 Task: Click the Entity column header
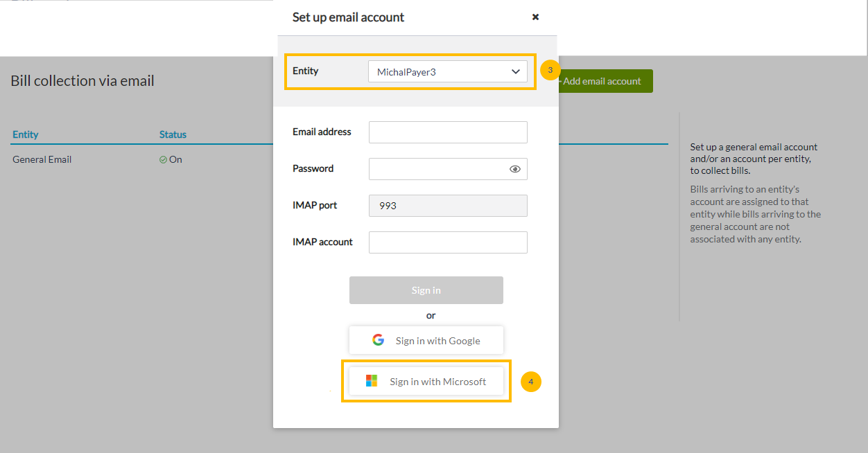point(26,134)
